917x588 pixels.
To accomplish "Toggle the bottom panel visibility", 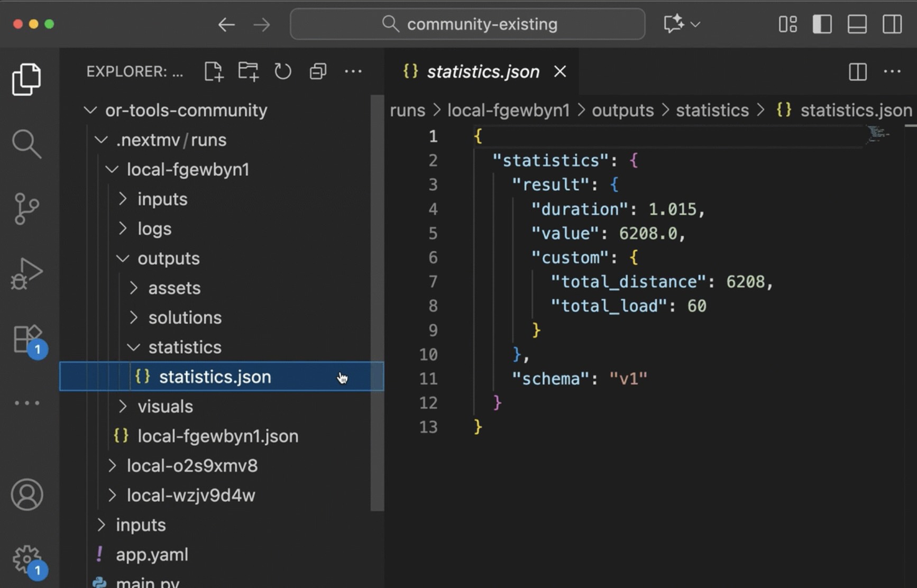I will pos(857,24).
